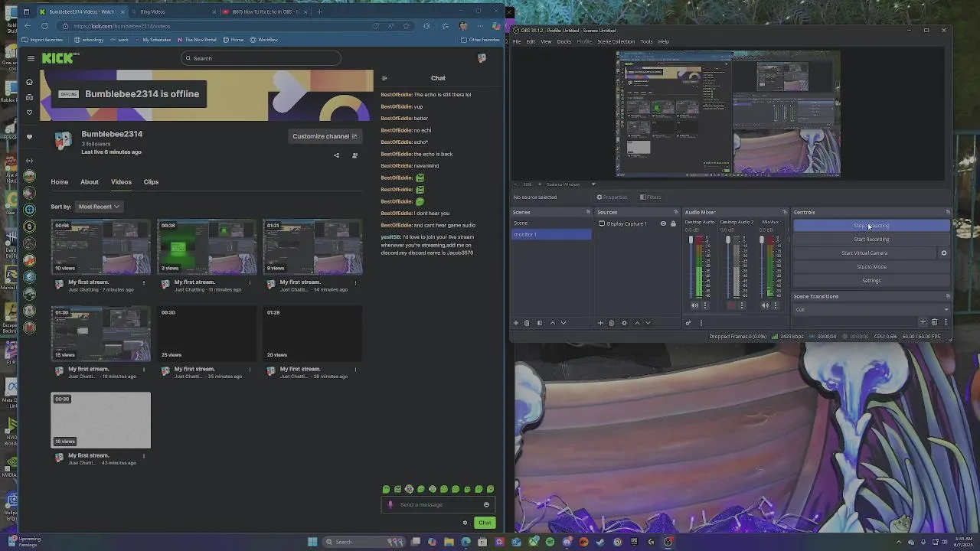Open OBS Scene Collection menu
The image size is (980, 551).
(x=616, y=41)
